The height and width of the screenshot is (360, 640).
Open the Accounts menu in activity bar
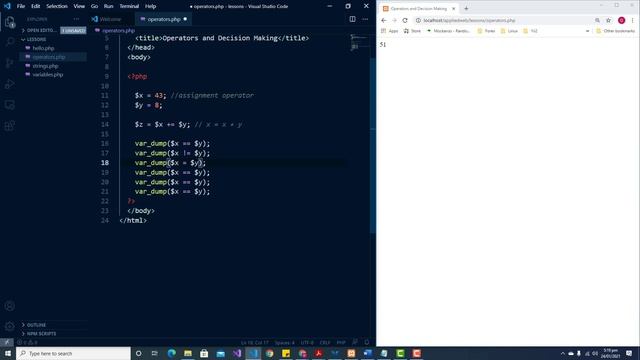coord(10,306)
